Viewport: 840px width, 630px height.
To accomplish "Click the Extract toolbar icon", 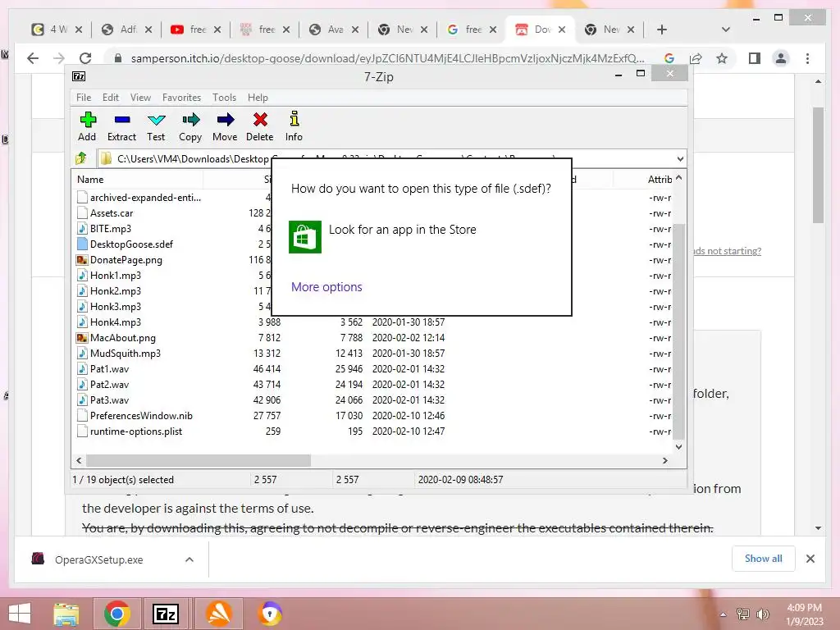I will point(121,126).
